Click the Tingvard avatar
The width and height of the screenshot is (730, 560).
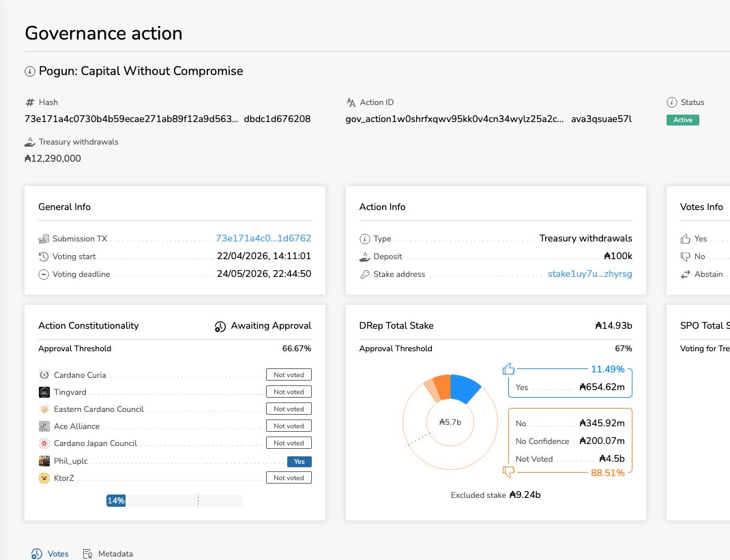tap(44, 392)
